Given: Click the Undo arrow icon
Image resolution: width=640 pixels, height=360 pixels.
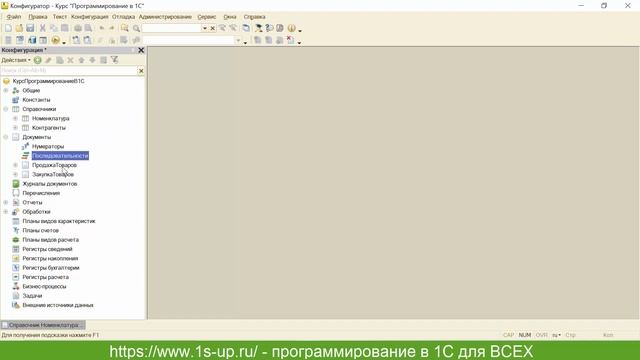Looking at the screenshot, I should pos(102,28).
